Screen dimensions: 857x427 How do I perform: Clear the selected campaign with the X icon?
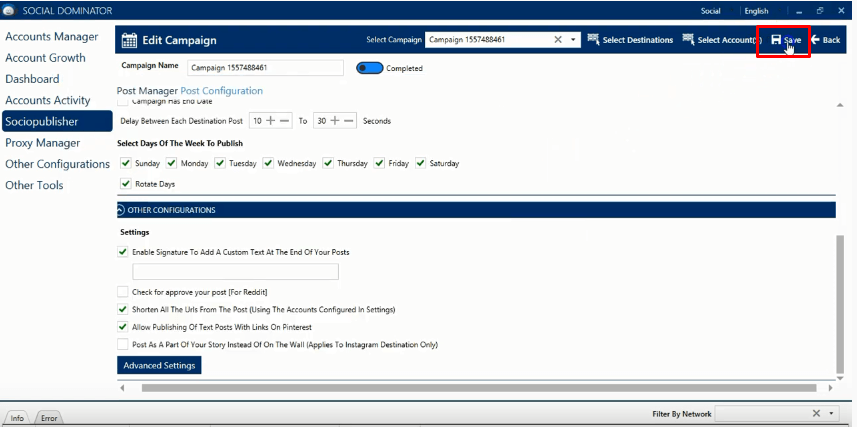click(x=557, y=39)
